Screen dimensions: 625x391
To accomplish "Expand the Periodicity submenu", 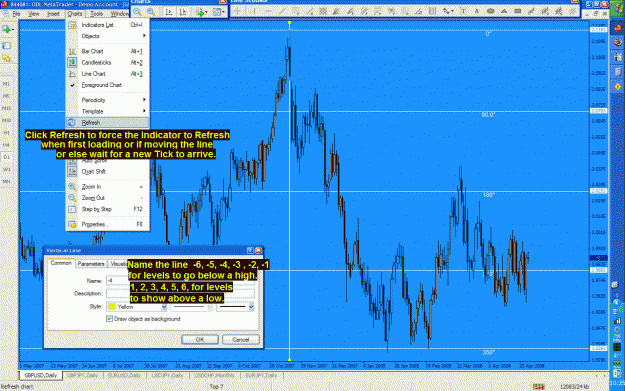I will tap(107, 100).
